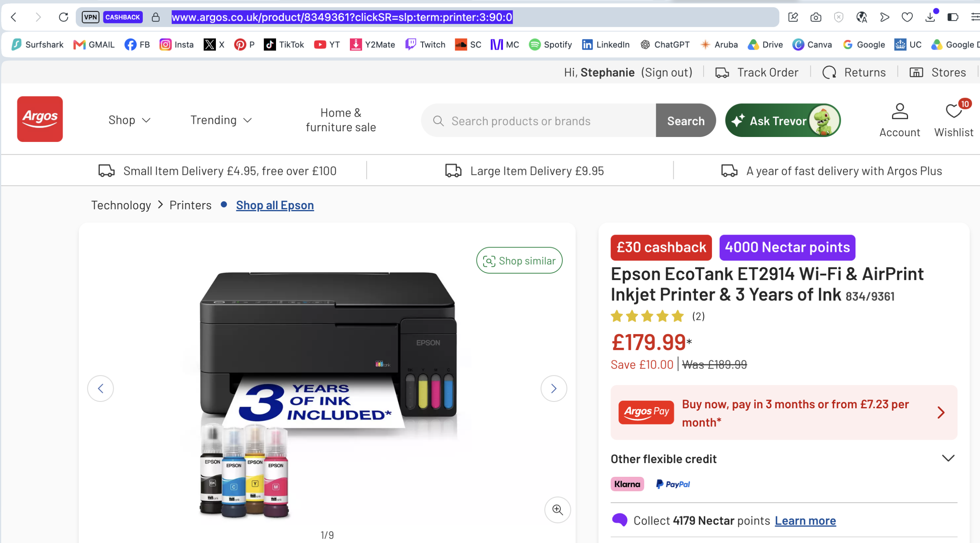Open the snapshot camera icon in browser toolbar
Image resolution: width=980 pixels, height=543 pixels.
click(816, 17)
